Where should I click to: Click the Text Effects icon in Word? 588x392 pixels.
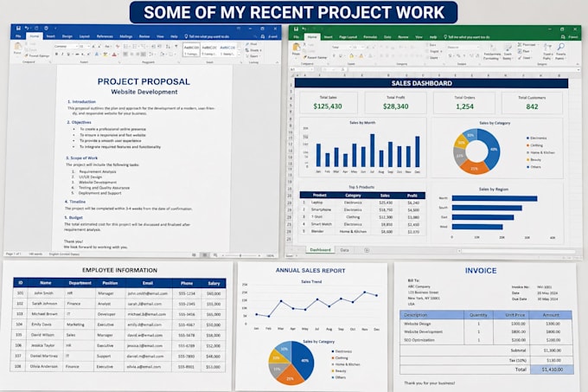96,55
